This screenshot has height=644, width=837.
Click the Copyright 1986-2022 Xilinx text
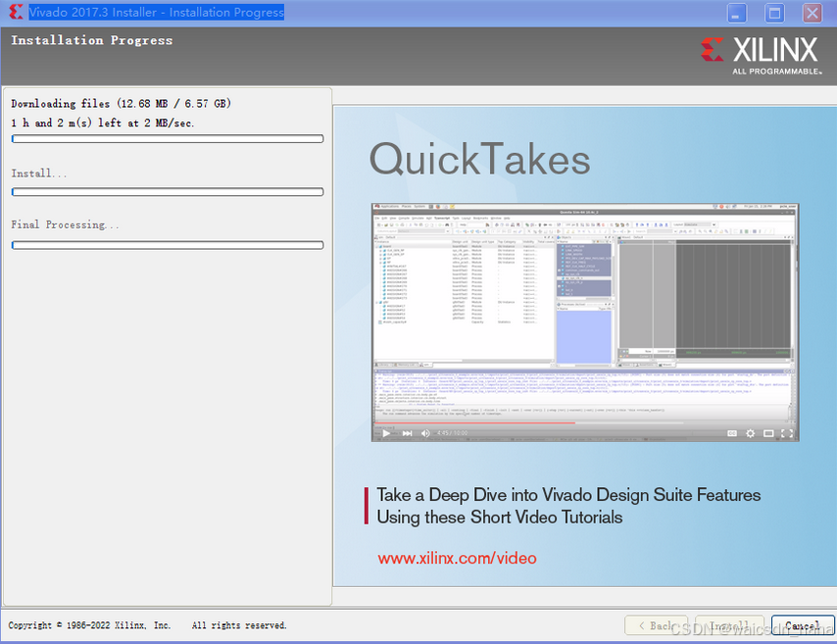[x=90, y=624]
